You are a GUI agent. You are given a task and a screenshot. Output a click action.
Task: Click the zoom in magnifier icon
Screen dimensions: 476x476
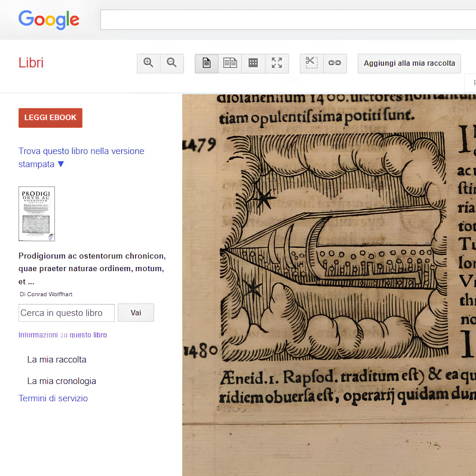(148, 63)
